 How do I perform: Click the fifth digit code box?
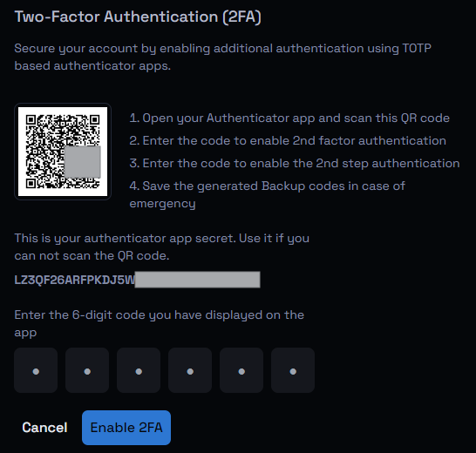click(x=241, y=370)
